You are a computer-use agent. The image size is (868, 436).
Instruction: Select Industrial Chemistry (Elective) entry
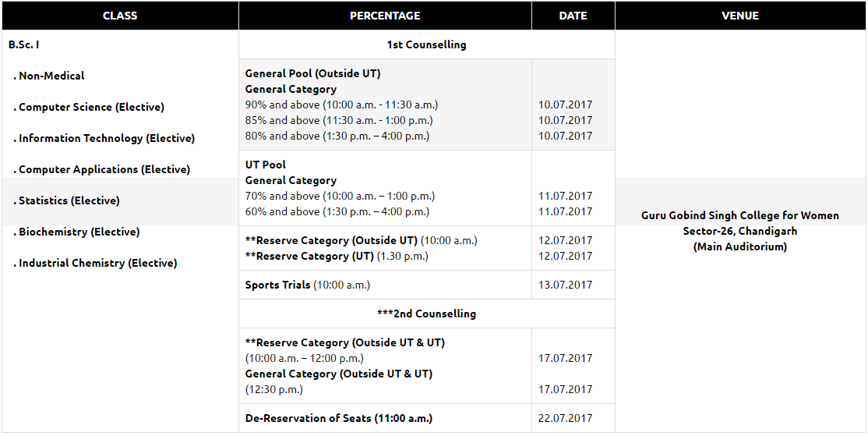coord(95,263)
